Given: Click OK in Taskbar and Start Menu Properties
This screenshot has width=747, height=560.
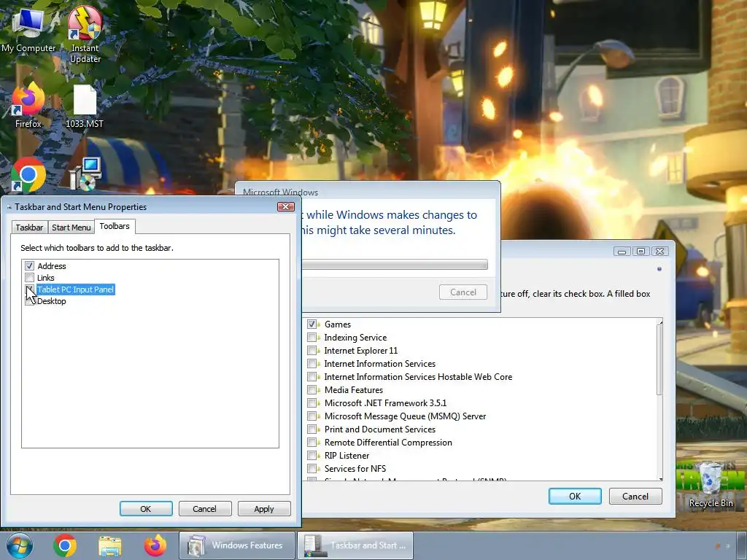Looking at the screenshot, I should point(146,508).
